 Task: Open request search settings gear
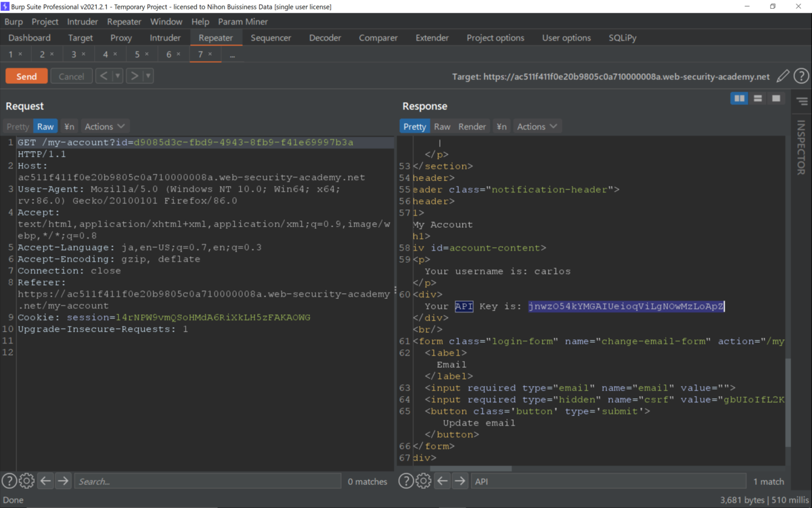tap(26, 481)
